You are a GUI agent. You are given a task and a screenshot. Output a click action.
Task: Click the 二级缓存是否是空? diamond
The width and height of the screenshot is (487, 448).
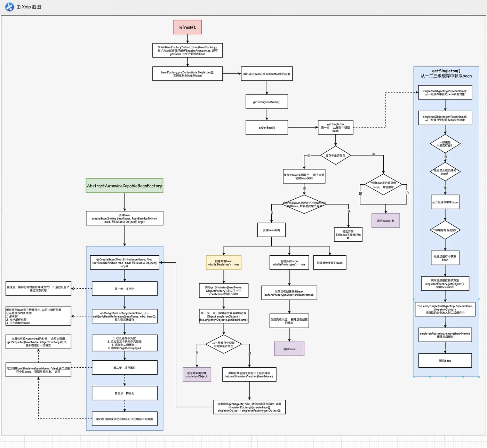click(x=445, y=230)
